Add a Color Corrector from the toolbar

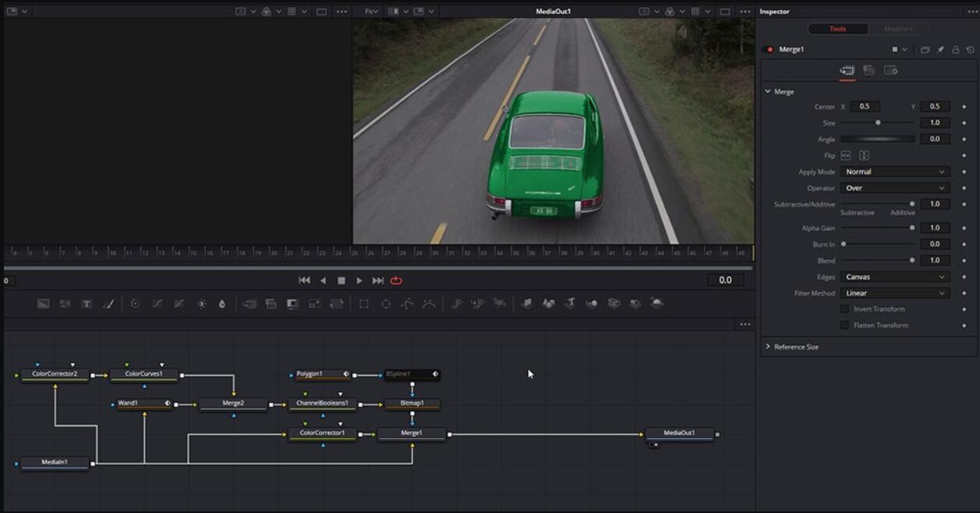point(133,304)
